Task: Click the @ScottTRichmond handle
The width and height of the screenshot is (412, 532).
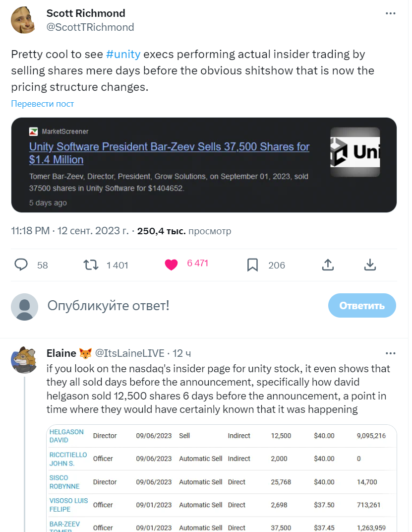Action: 90,27
